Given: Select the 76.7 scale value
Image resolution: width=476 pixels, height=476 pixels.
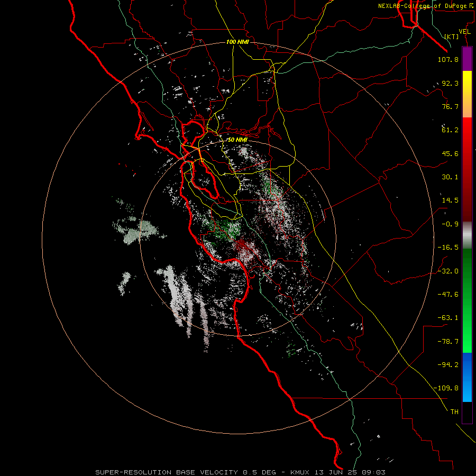Looking at the screenshot, I should pos(450,106).
